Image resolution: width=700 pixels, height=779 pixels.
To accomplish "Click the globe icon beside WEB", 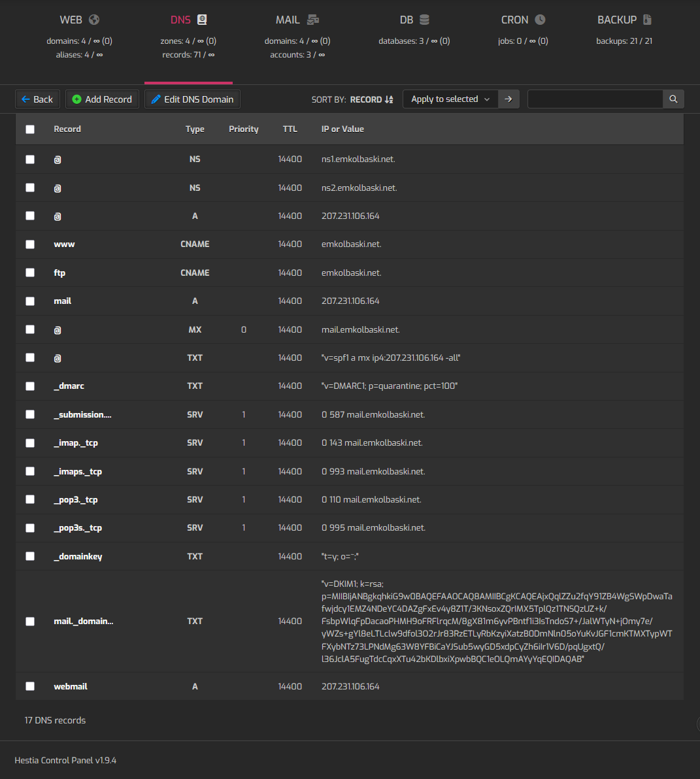I will point(94,20).
